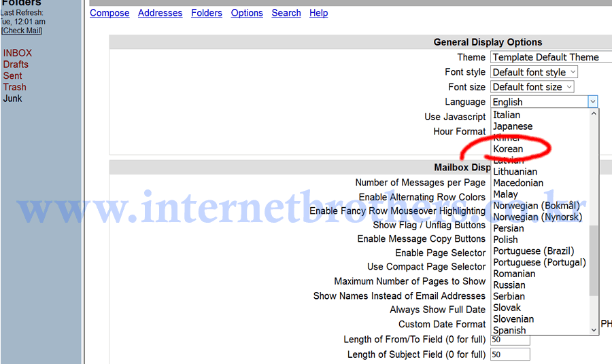612x364 pixels.
Task: Open the Font style dropdown
Action: [x=534, y=72]
